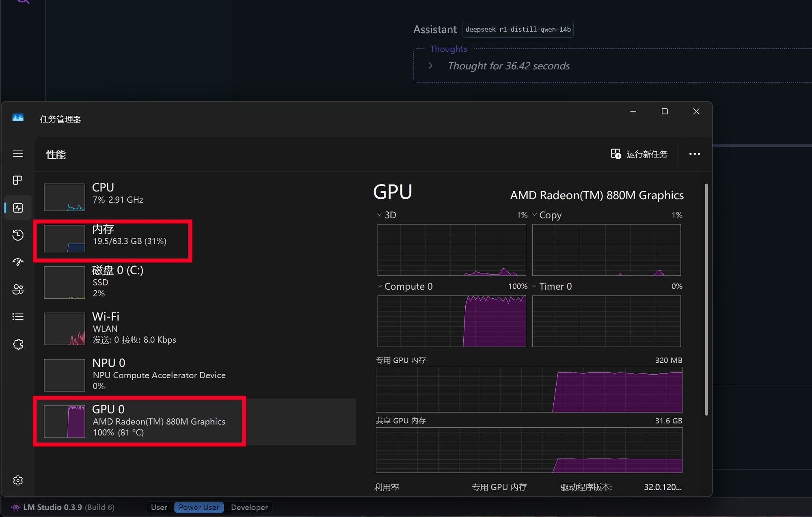This screenshot has width=812, height=517.
Task: Expand the Thoughts section chevron
Action: (x=430, y=66)
